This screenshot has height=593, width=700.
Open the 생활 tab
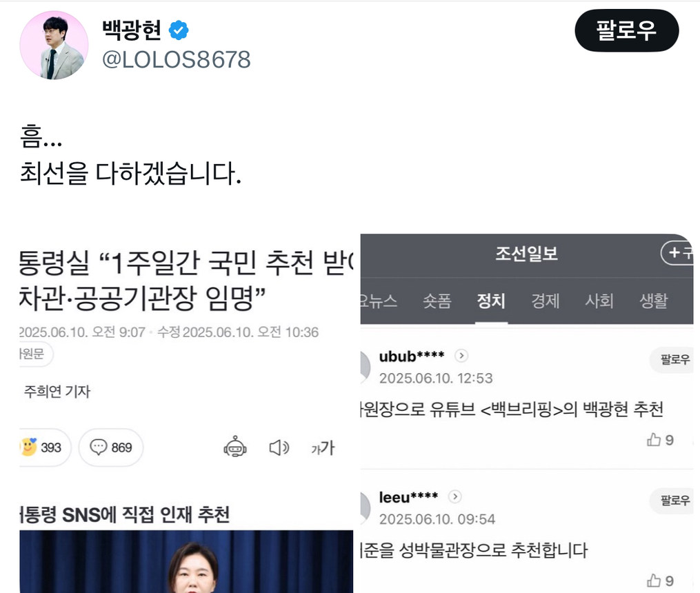[654, 301]
